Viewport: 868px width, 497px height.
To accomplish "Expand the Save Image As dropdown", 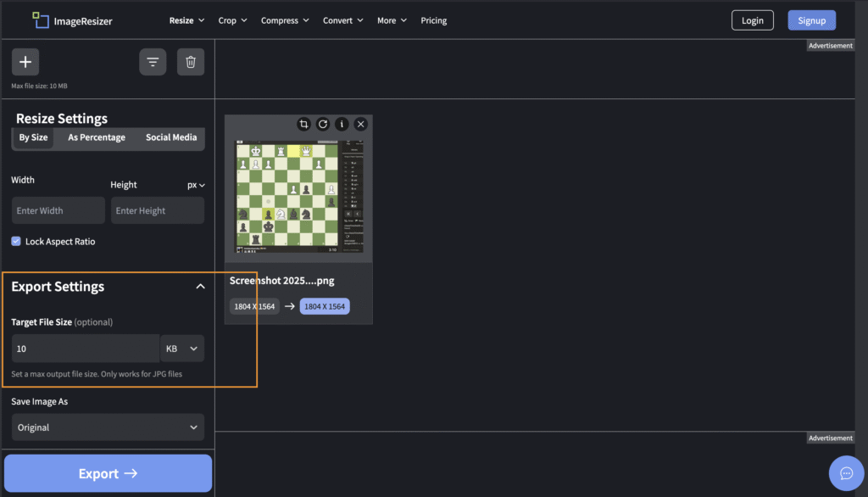I will pyautogui.click(x=108, y=427).
